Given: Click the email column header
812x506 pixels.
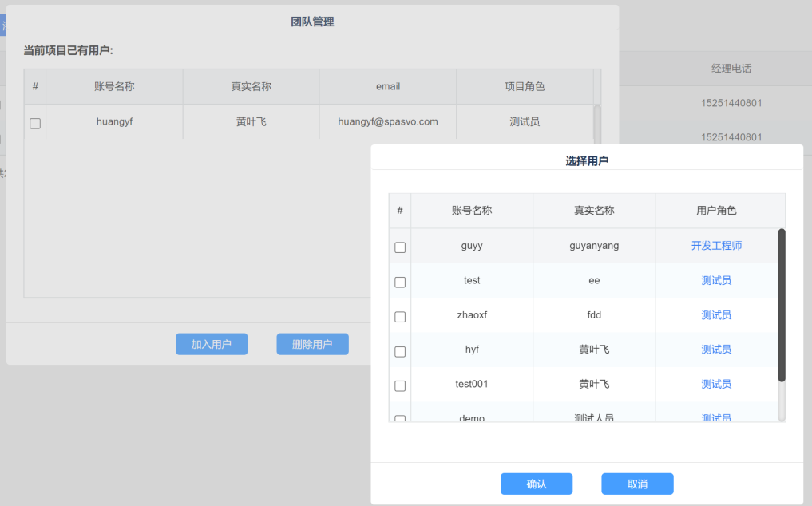Looking at the screenshot, I should click(x=388, y=86).
